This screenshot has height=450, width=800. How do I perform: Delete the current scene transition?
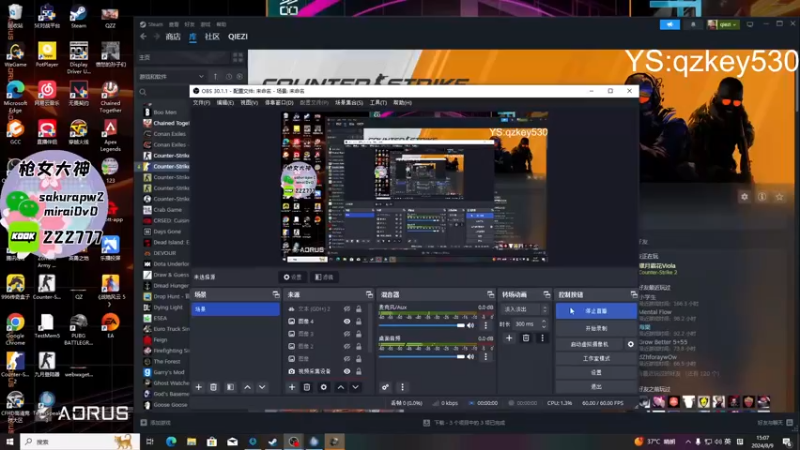[x=526, y=338]
